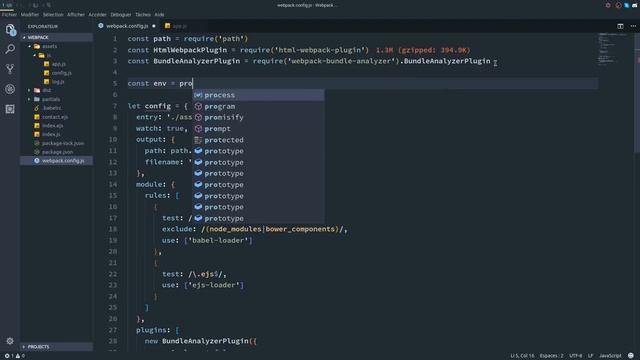The width and height of the screenshot is (640, 360).
Task: Click the package.json file icon
Action: (x=37, y=152)
